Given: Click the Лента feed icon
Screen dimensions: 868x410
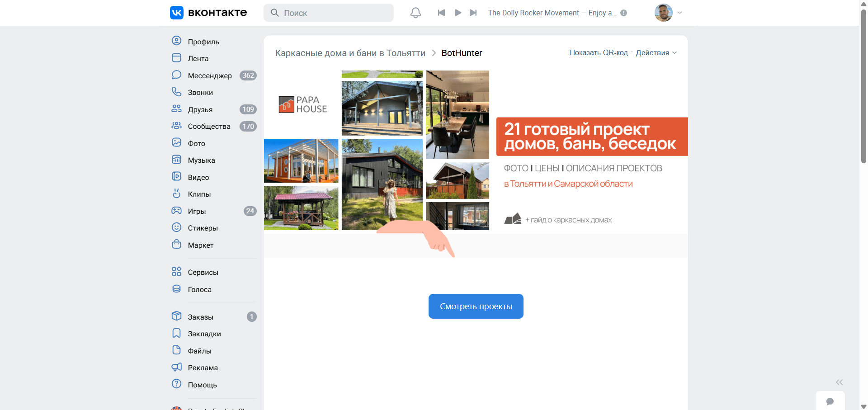Looking at the screenshot, I should 176,58.
